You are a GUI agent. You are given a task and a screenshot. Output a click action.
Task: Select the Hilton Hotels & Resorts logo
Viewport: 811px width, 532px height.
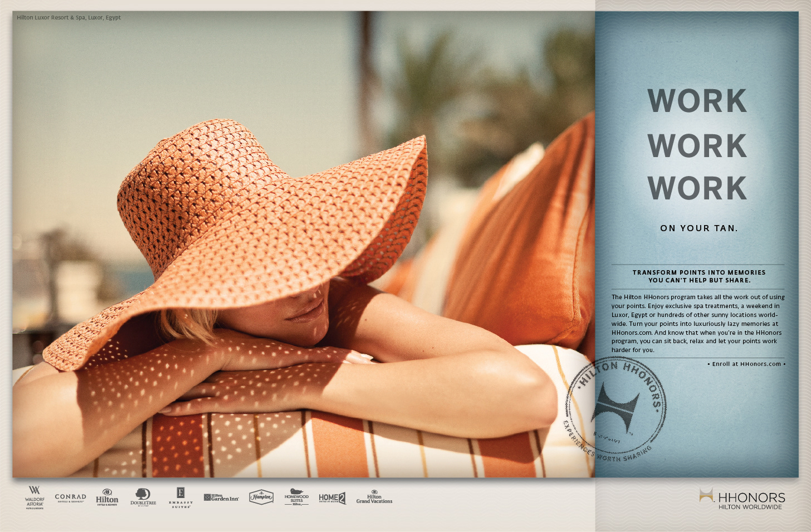tap(107, 497)
